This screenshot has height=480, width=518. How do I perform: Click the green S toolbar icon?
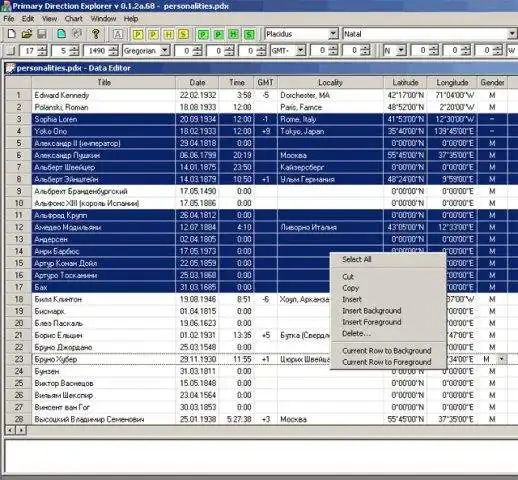tap(249, 34)
